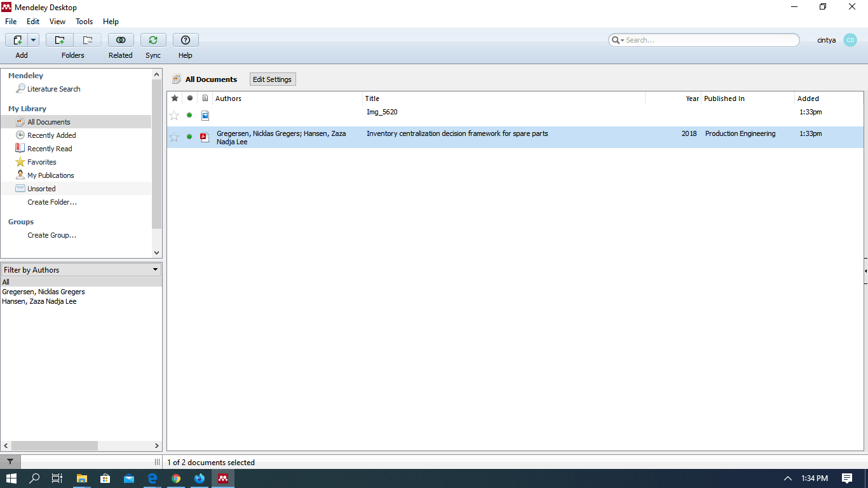Open the Help toolbar icon
The image size is (868, 488).
[x=186, y=40]
